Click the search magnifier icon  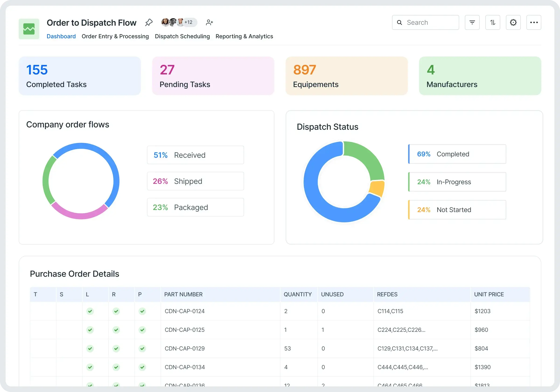click(399, 22)
